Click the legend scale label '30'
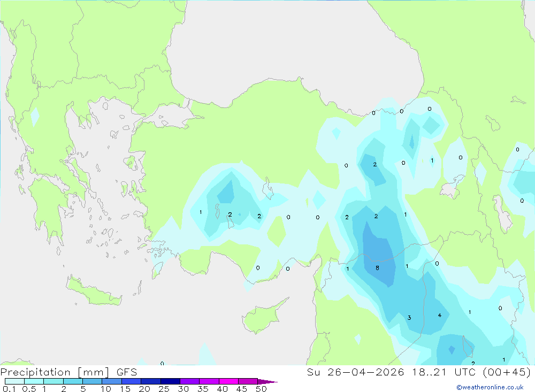This screenshot has height=392, width=535. [183, 389]
